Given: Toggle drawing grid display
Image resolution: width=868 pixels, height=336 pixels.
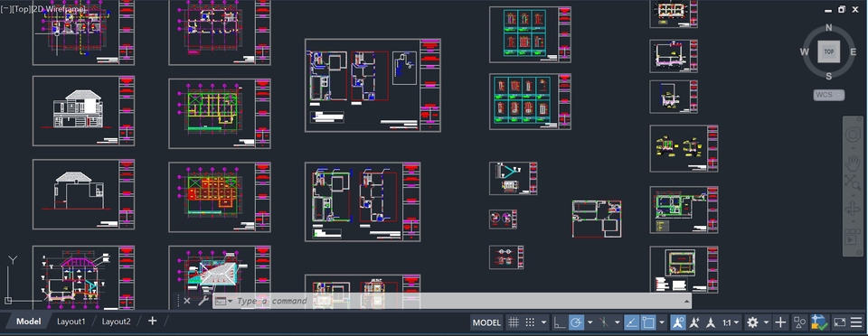Looking at the screenshot, I should pos(514,322).
